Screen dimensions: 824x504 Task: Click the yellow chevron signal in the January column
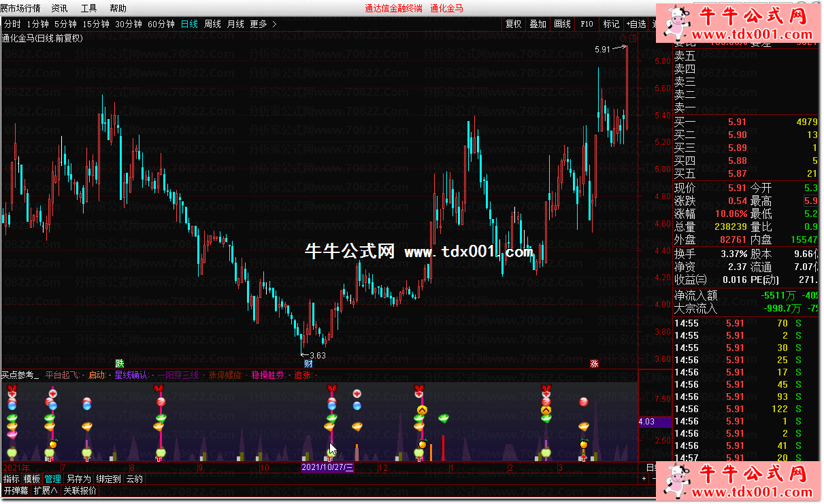[x=421, y=409]
